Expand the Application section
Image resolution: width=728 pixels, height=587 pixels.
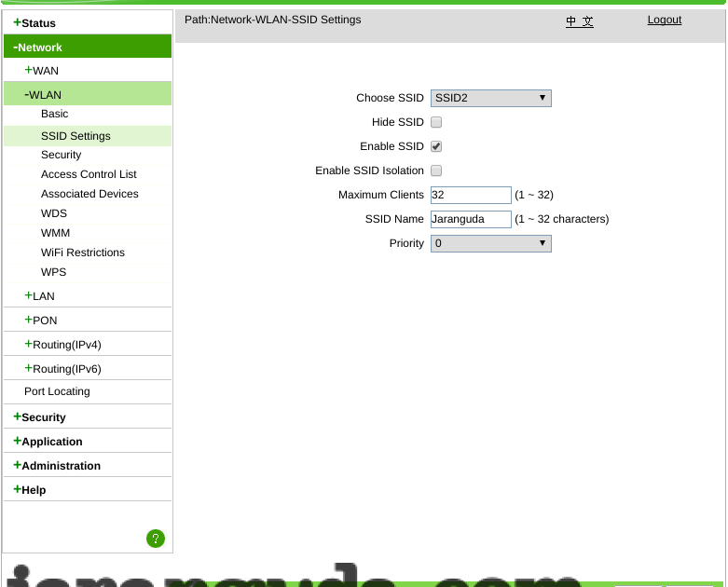point(48,442)
